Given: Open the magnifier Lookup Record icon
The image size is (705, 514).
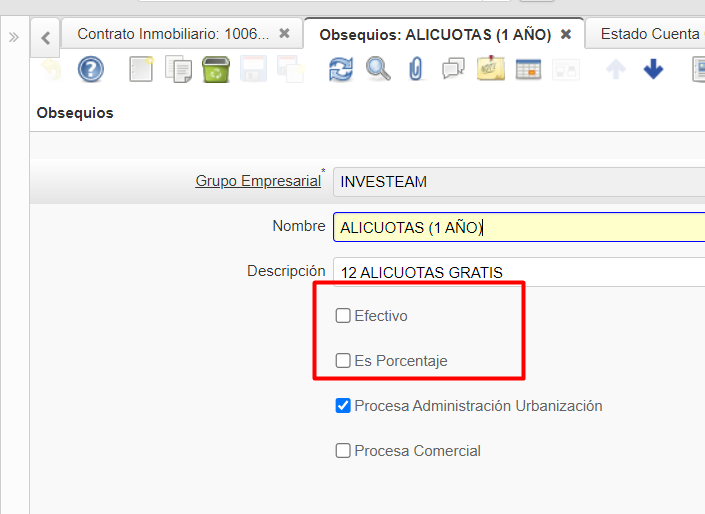Looking at the screenshot, I should [x=378, y=69].
